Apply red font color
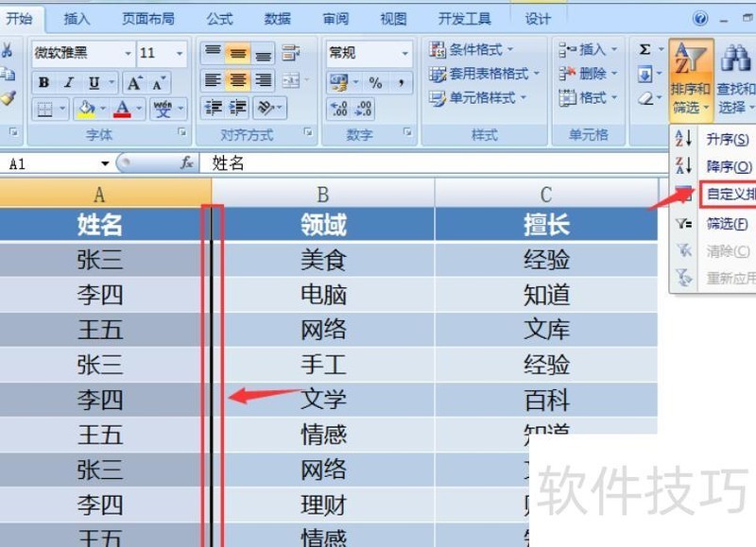Image resolution: width=756 pixels, height=547 pixels. click(x=122, y=110)
